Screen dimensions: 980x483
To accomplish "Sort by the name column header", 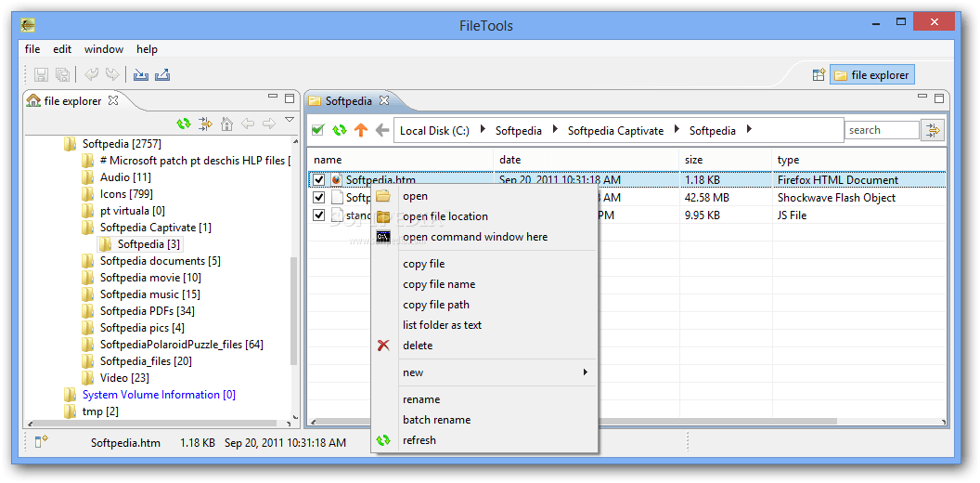I will coord(401,160).
